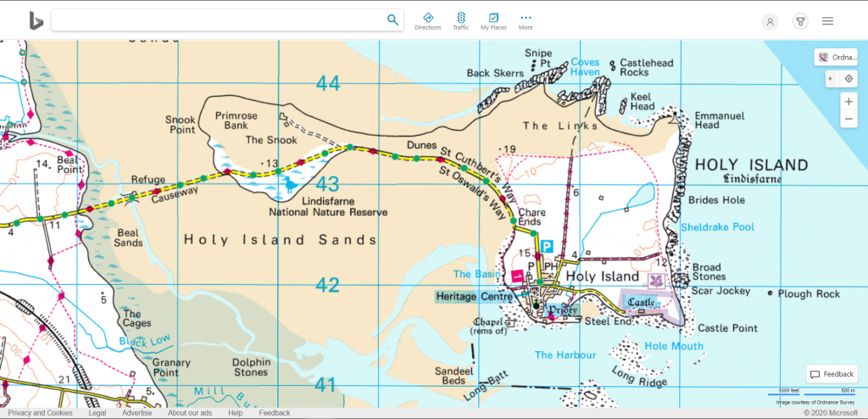Click the Coves Haven label
868x419 pixels.
(585, 67)
